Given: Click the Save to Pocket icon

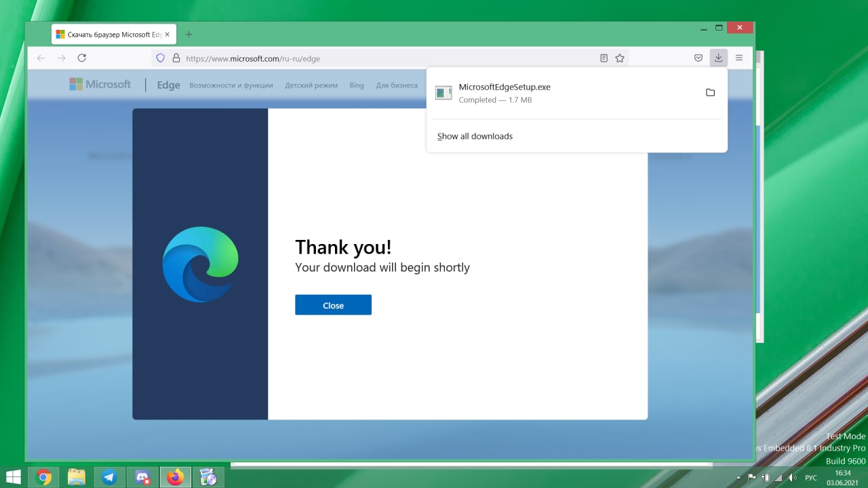Looking at the screenshot, I should point(698,58).
